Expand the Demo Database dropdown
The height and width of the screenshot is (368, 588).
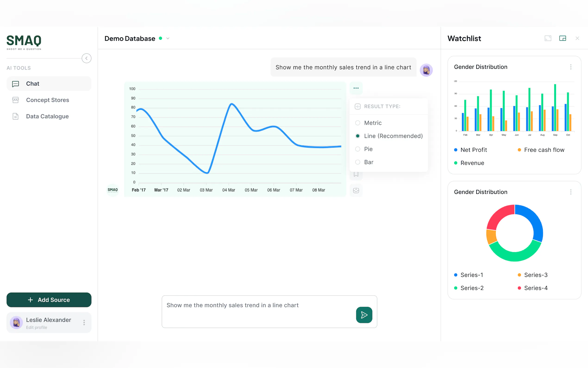click(168, 38)
